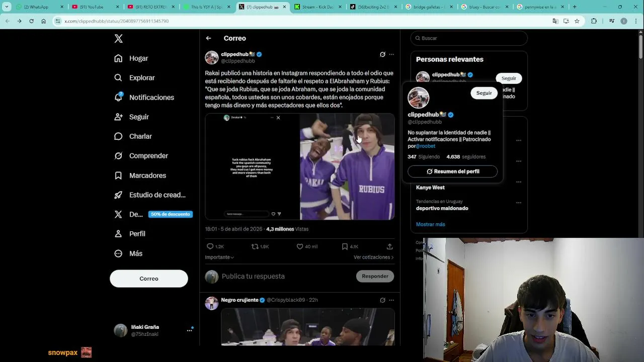The height and width of the screenshot is (362, 644).
Task: Open Resumen del perfil button
Action: coord(453,171)
